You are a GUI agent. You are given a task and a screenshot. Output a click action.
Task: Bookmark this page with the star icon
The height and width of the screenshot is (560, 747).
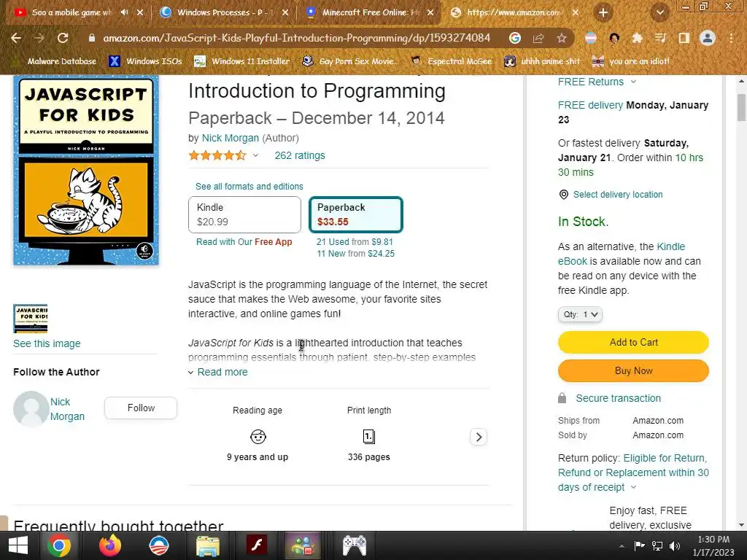(x=562, y=38)
